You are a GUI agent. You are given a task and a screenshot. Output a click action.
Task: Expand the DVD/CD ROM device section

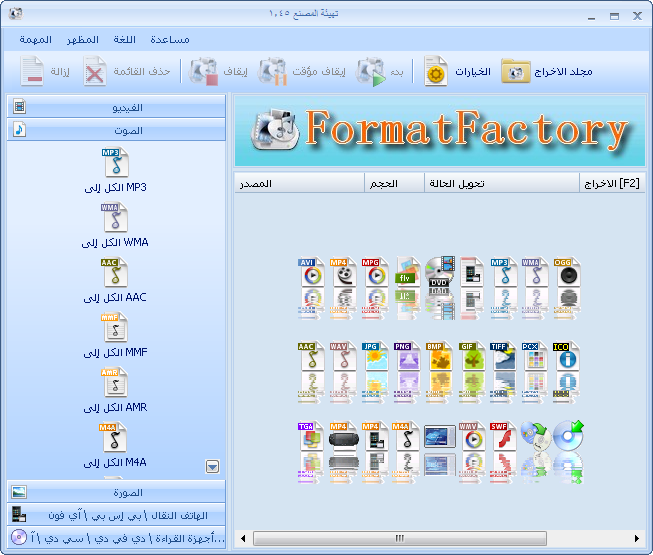tap(116, 538)
